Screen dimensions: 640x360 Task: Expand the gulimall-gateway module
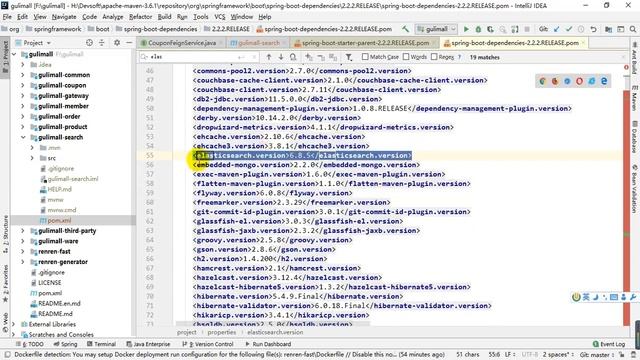(x=23, y=96)
